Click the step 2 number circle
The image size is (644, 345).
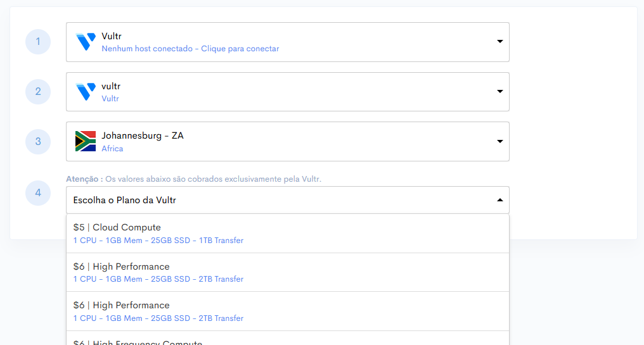[x=38, y=92]
